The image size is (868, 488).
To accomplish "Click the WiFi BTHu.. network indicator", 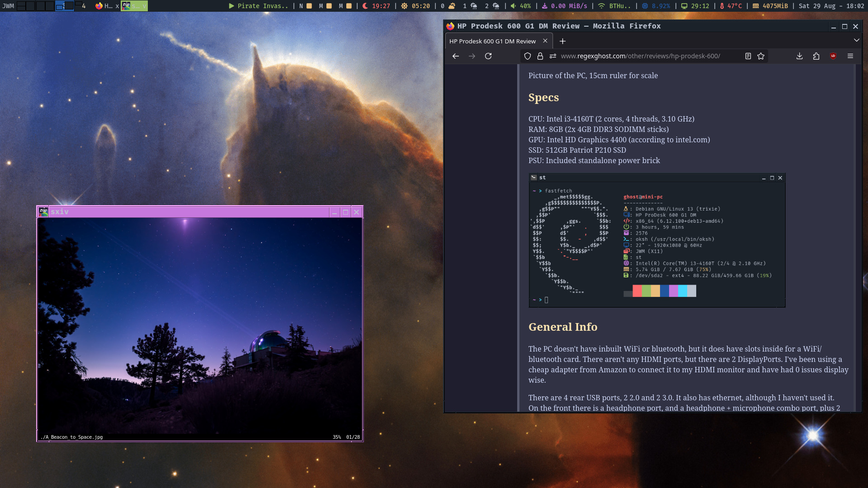I will coord(613,6).
